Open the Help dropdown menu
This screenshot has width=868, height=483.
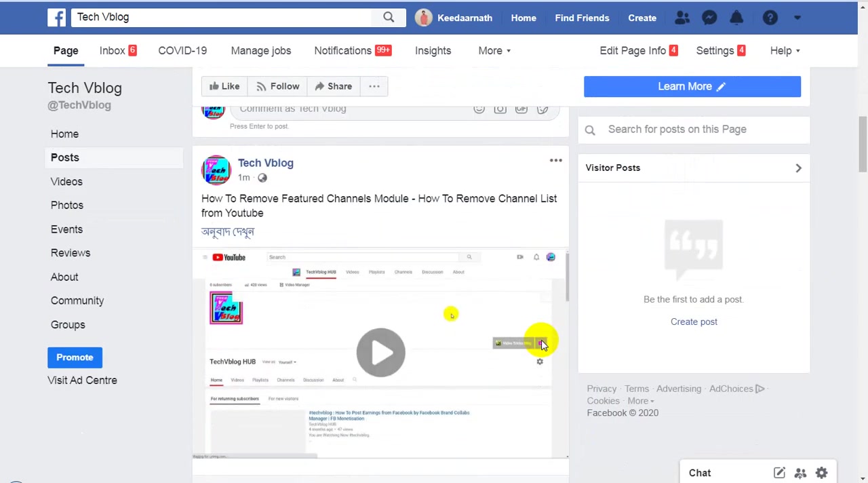785,51
